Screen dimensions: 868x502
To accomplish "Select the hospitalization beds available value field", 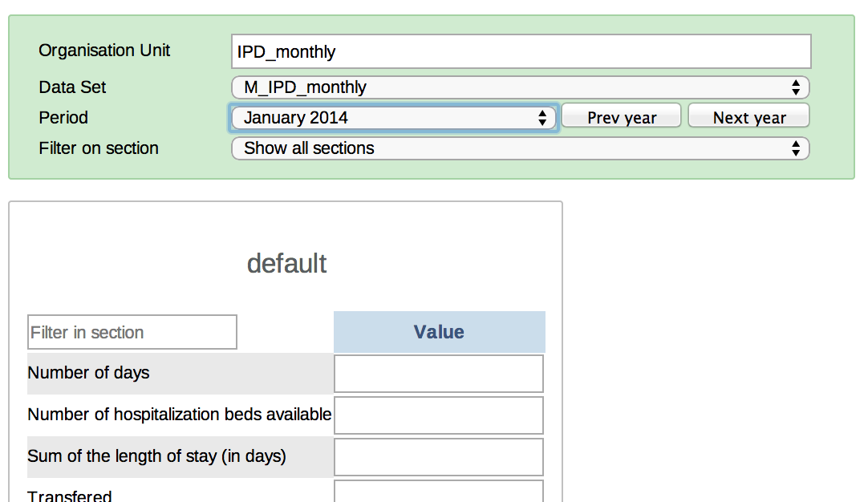I will click(x=439, y=415).
